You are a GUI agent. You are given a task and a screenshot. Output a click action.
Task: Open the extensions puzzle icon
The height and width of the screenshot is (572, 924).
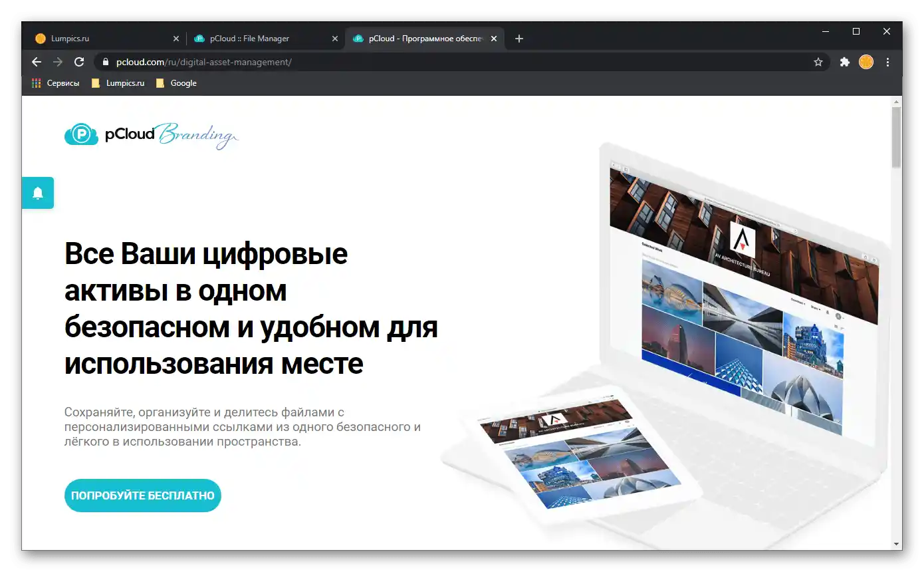[x=845, y=62]
